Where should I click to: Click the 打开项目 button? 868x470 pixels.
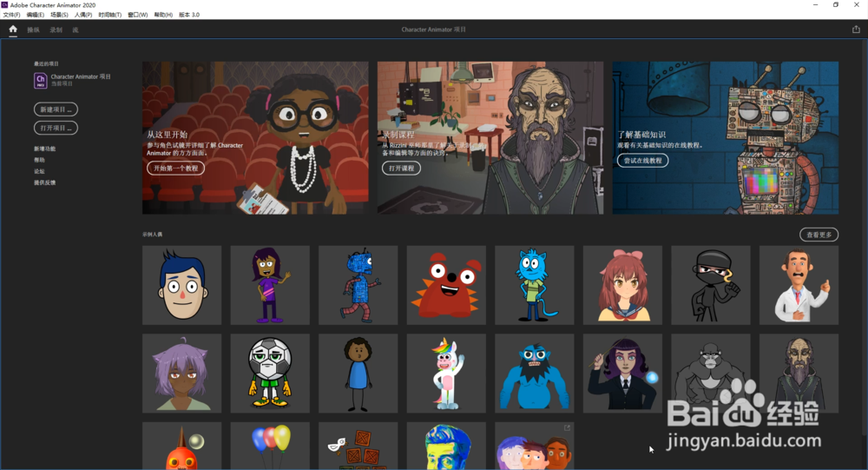(x=56, y=128)
